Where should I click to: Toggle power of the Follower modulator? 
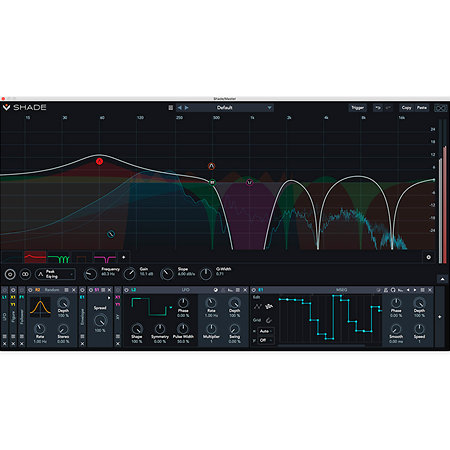(22, 290)
